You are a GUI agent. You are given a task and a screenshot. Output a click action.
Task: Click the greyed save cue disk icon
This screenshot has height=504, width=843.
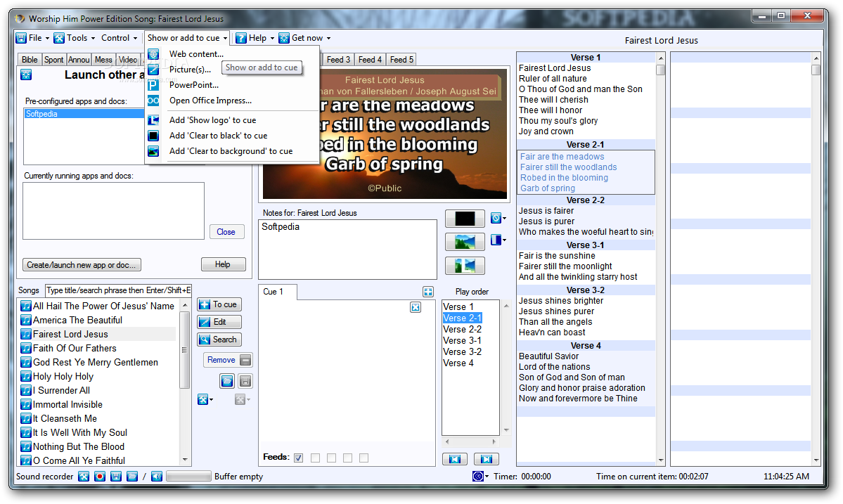(245, 381)
